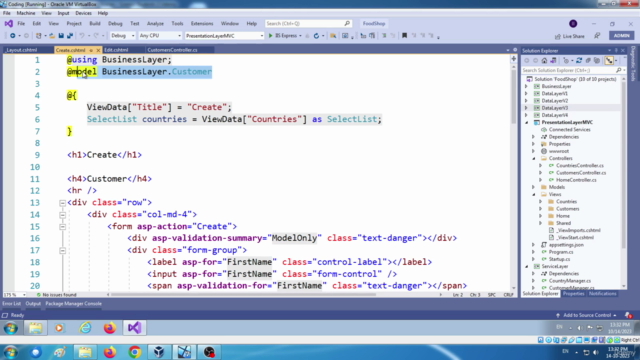Image resolution: width=640 pixels, height=360 pixels.
Task: Open the Output panel tab
Action: (33, 304)
